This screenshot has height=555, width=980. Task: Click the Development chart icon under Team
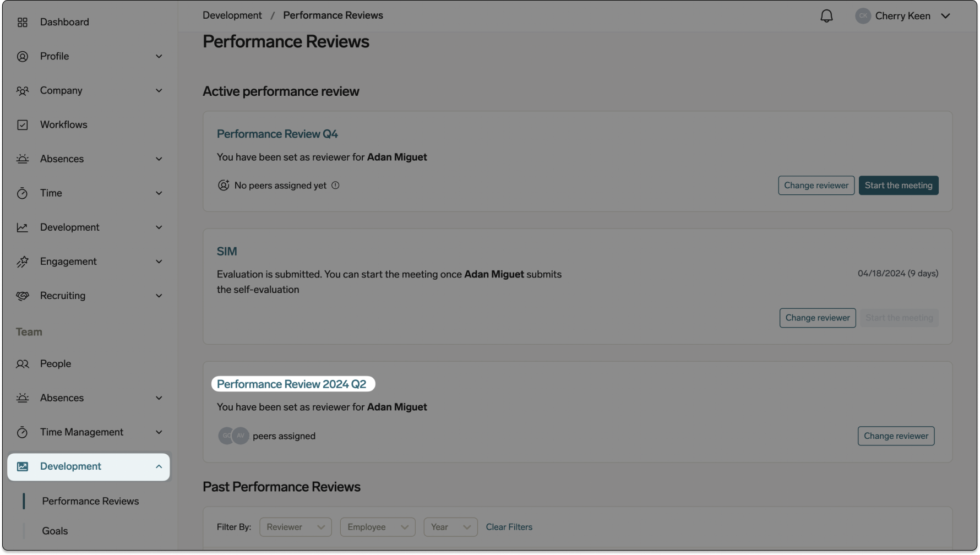pos(23,466)
